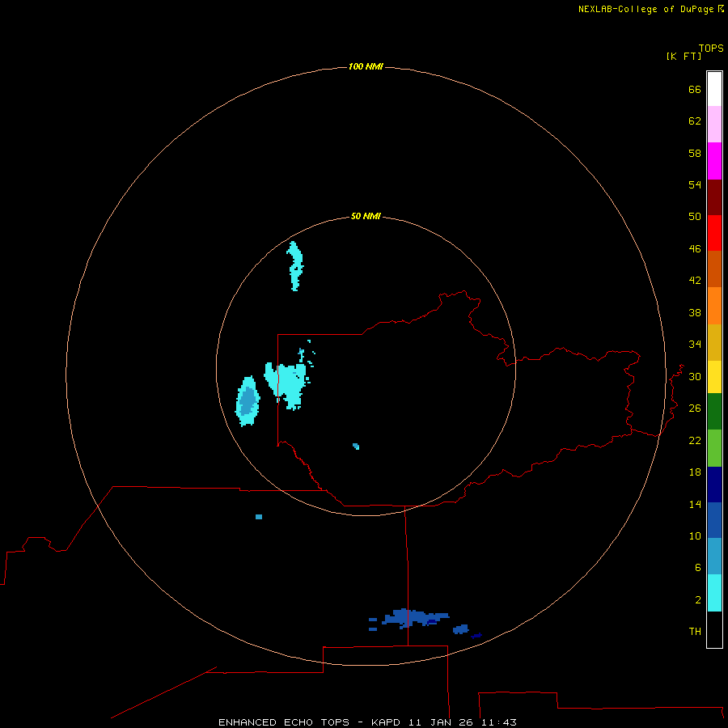Screen dimensions: 728x728
Task: Click the TOPS legend heading
Action: pos(711,48)
